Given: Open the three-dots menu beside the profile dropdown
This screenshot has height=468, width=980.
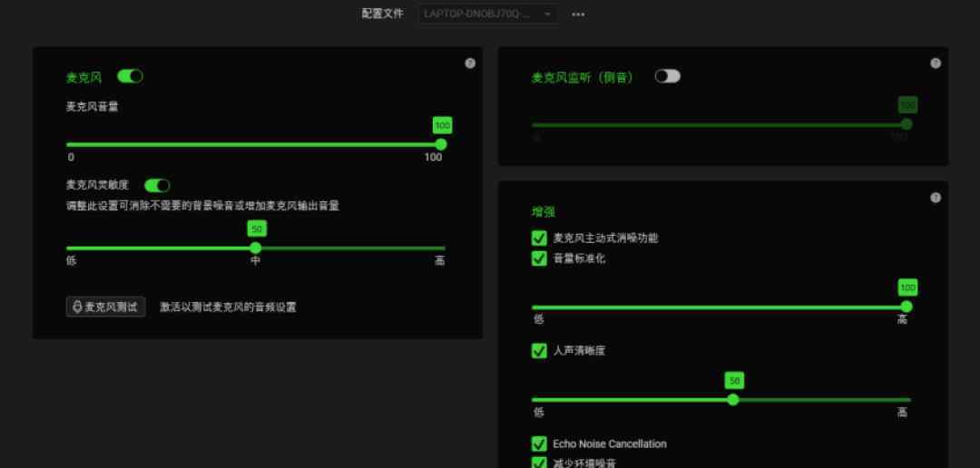Looking at the screenshot, I should pyautogui.click(x=578, y=15).
